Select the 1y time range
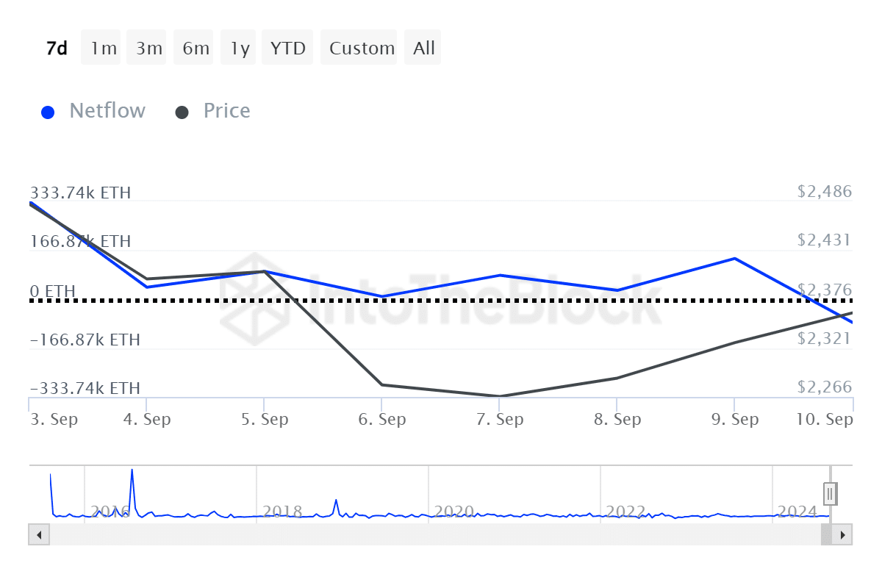 [240, 48]
